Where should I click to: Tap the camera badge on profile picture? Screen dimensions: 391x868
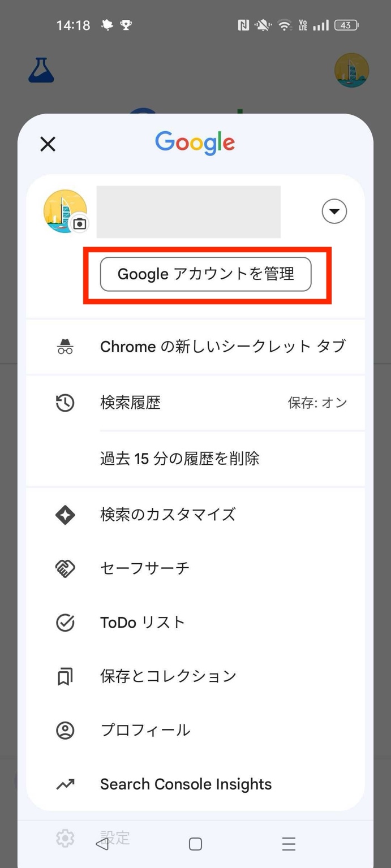pos(80,224)
